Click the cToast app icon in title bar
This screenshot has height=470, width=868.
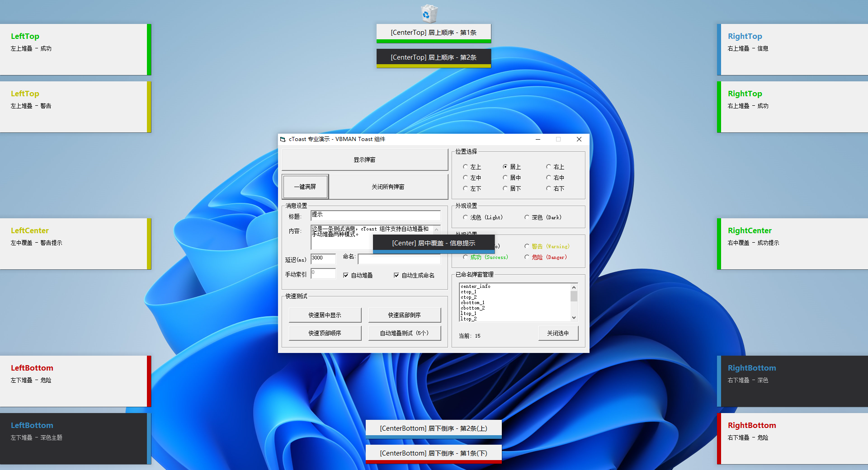click(x=283, y=139)
